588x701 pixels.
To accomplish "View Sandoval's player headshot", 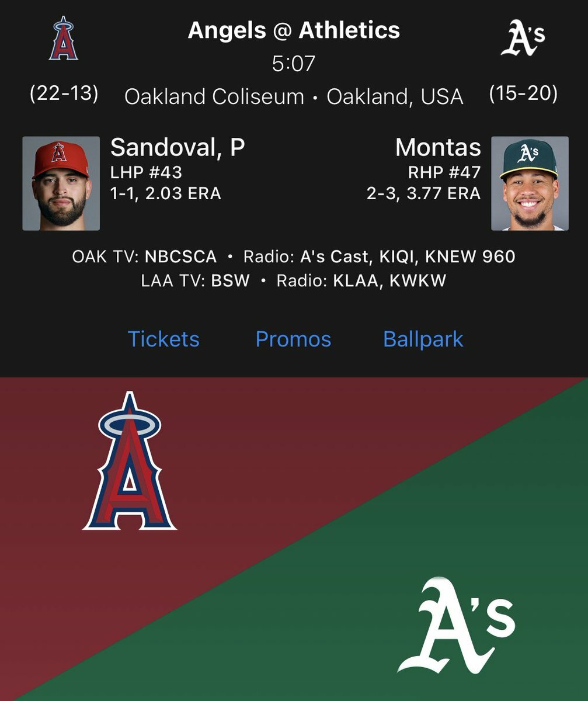I will point(61,183).
